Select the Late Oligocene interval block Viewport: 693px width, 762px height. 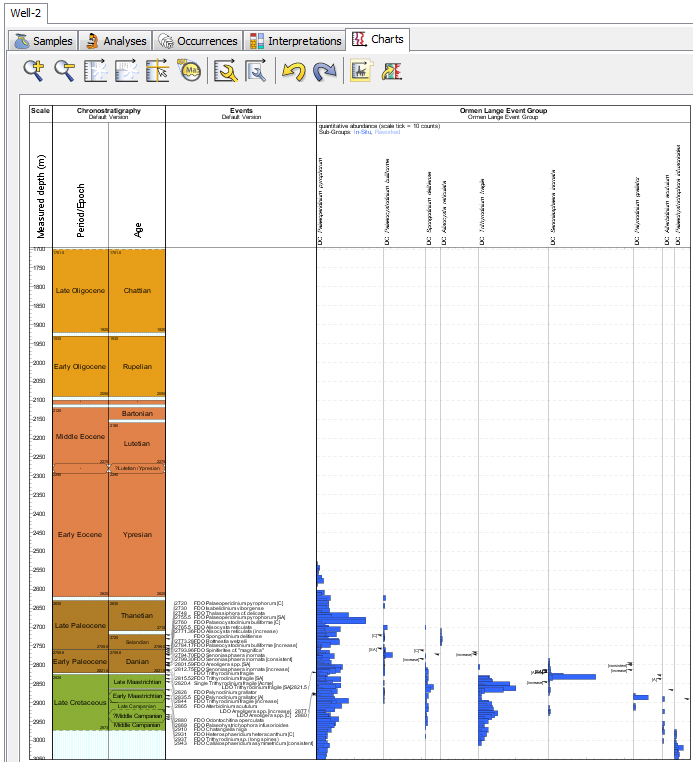80,291
